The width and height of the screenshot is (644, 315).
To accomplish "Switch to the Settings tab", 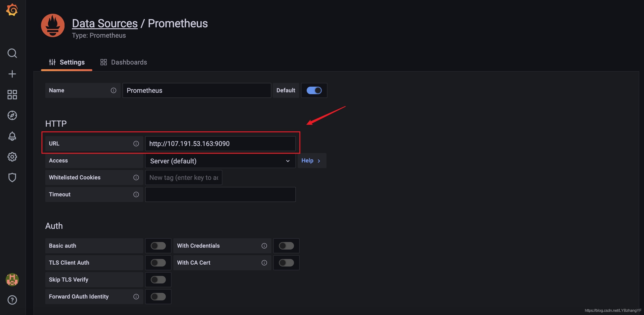I will pos(67,62).
